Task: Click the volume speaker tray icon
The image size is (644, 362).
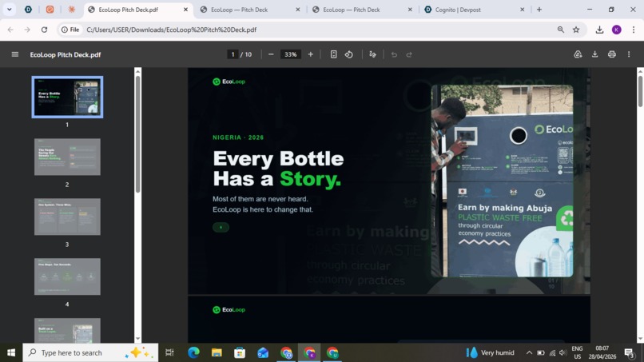Action: [x=563, y=352]
